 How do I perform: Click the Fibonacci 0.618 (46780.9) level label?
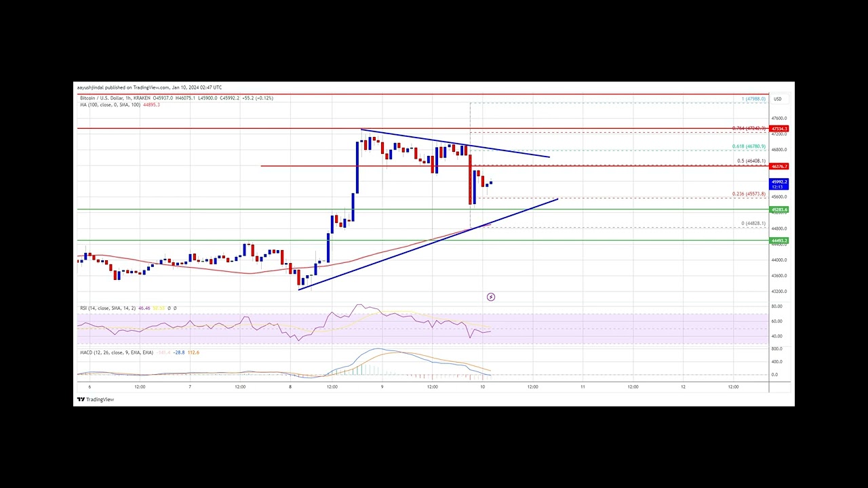(x=749, y=146)
